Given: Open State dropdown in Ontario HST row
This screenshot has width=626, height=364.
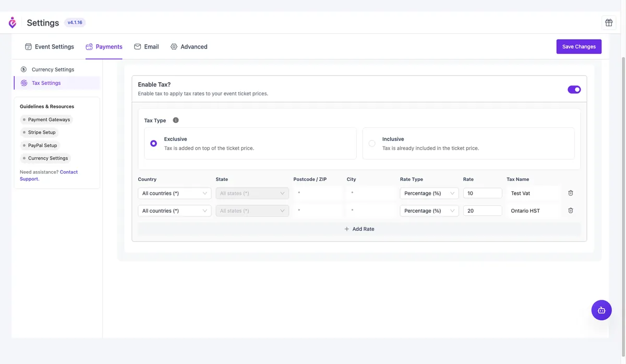Looking at the screenshot, I should [252, 211].
